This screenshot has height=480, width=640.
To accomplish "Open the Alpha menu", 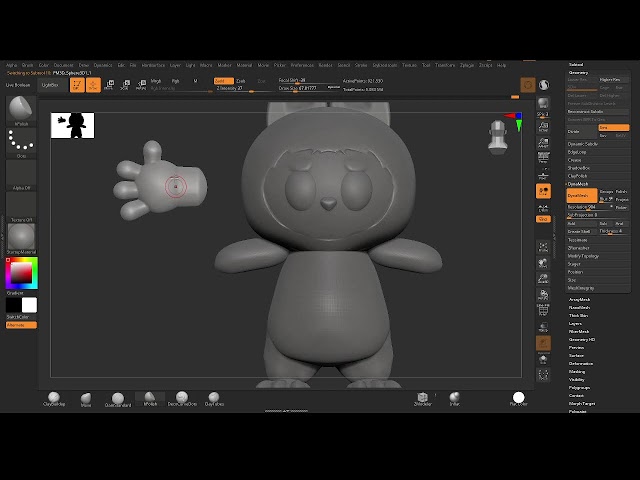I will coord(11,65).
